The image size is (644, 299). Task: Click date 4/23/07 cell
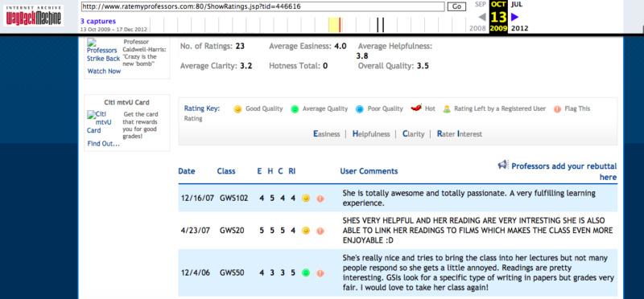click(x=196, y=231)
